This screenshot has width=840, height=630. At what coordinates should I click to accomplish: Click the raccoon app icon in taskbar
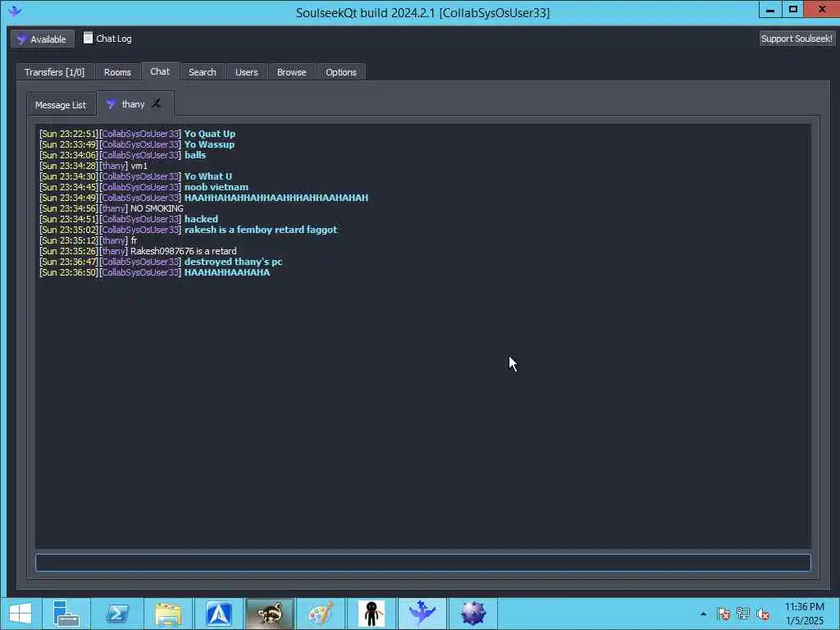[269, 613]
